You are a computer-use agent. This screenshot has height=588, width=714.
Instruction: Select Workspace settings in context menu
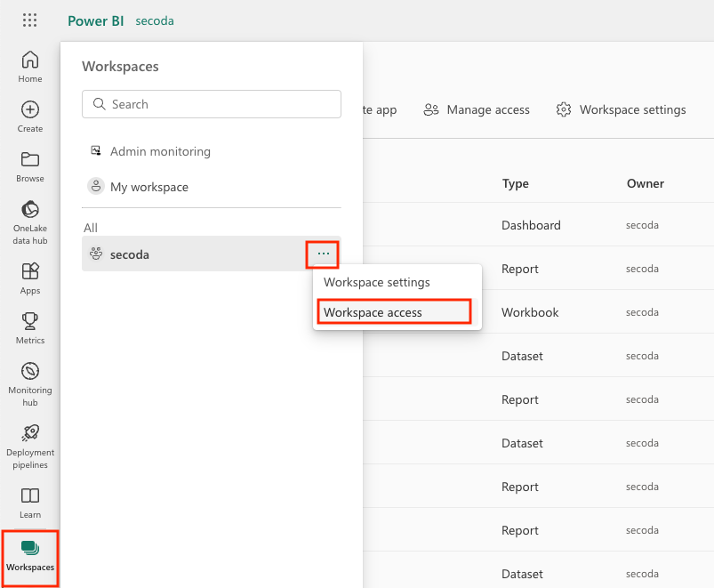coord(377,282)
